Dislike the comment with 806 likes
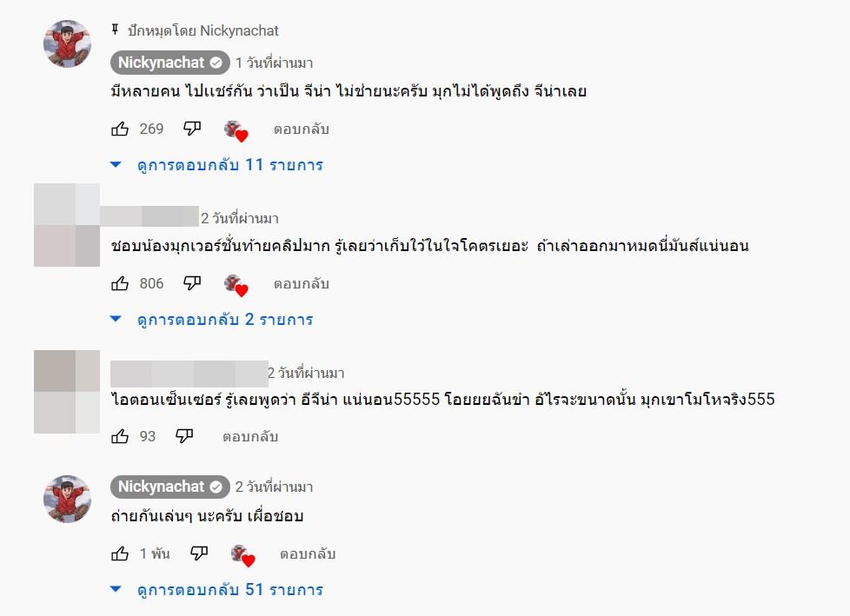850x616 pixels. coord(192,283)
